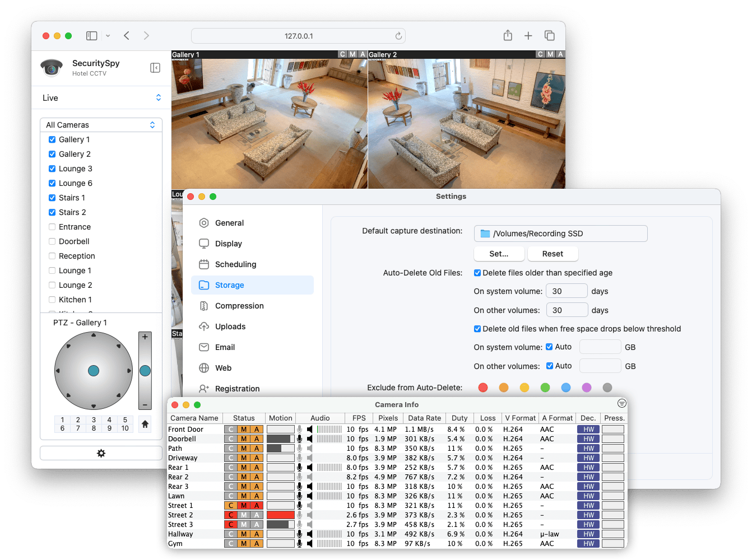752x560 pixels.
Task: Click the Registration person icon
Action: click(x=204, y=388)
